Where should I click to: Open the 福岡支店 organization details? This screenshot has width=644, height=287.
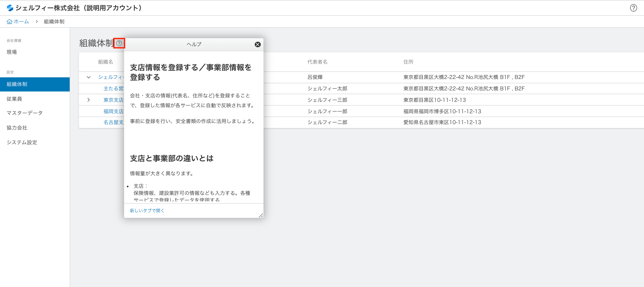pos(113,111)
